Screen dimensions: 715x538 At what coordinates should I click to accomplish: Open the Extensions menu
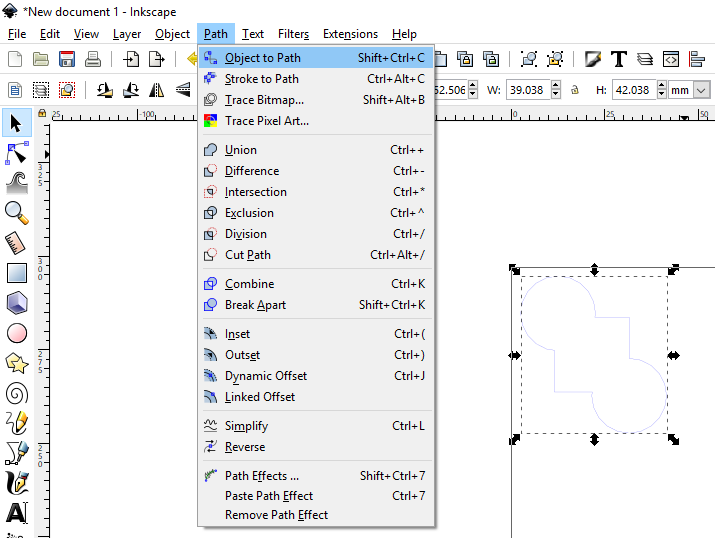point(350,34)
